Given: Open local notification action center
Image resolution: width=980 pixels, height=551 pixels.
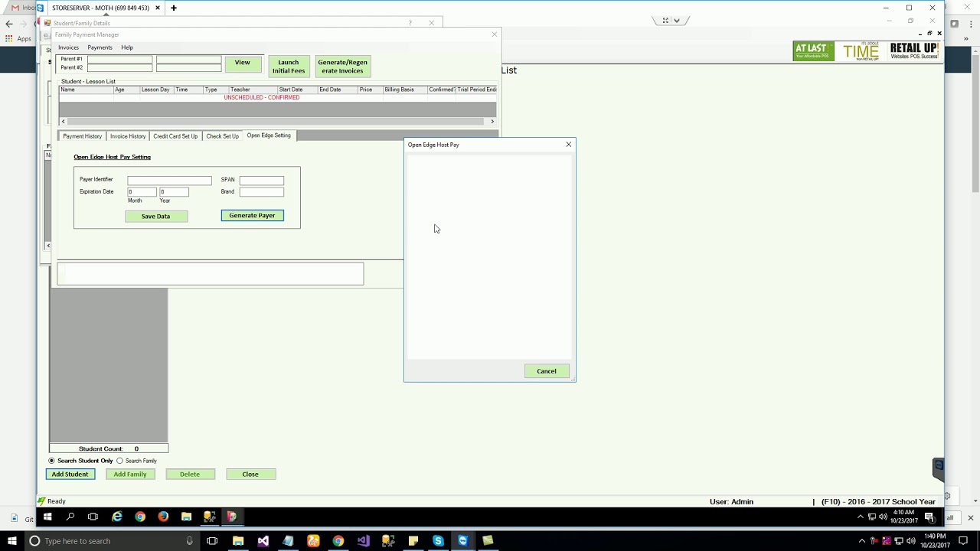Looking at the screenshot, I should point(963,541).
